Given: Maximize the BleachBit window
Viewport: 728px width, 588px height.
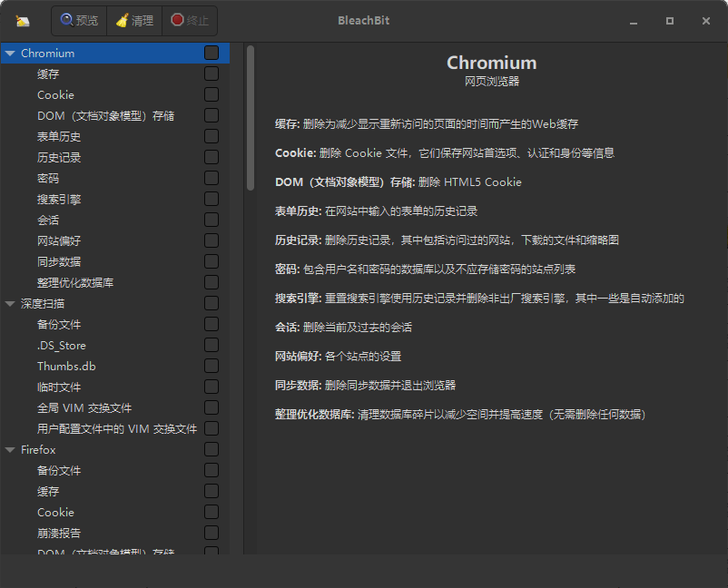Looking at the screenshot, I should tap(670, 20).
